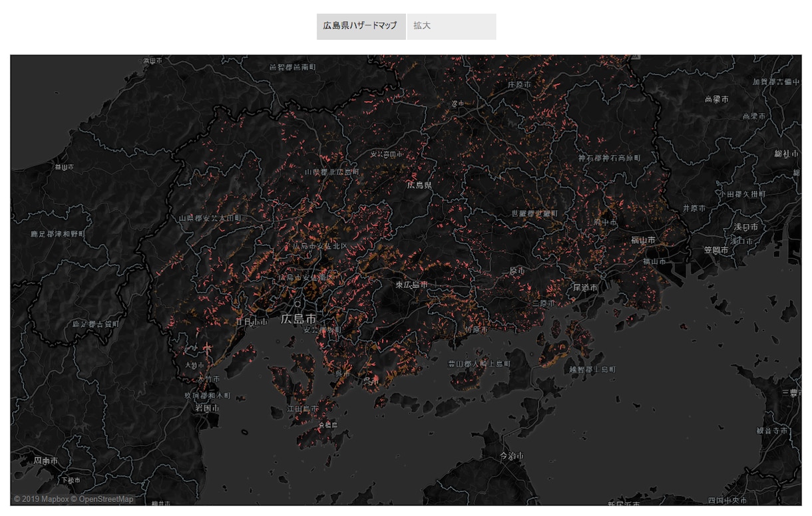Select the 庄原市 label on map

(x=519, y=85)
